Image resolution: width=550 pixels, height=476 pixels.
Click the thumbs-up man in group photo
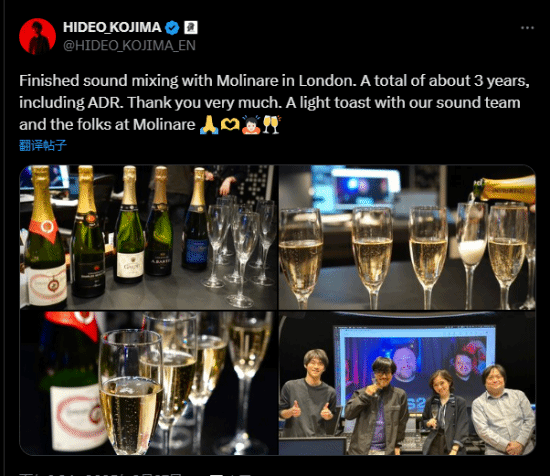pos(307,395)
